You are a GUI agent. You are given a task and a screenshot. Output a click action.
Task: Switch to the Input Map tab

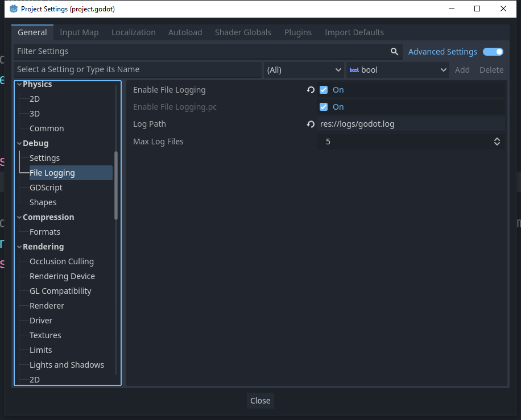click(x=79, y=32)
